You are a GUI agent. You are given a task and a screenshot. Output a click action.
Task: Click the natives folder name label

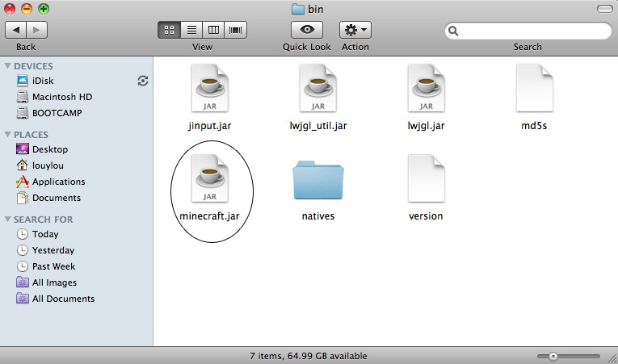pos(318,216)
